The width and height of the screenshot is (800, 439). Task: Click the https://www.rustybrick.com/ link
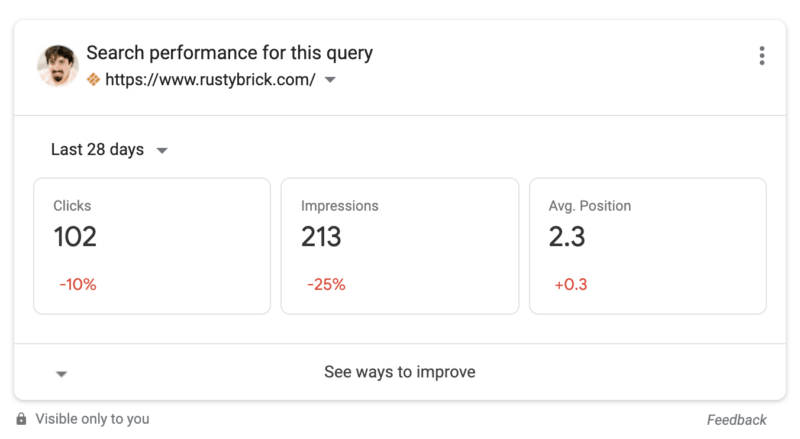pyautogui.click(x=208, y=80)
